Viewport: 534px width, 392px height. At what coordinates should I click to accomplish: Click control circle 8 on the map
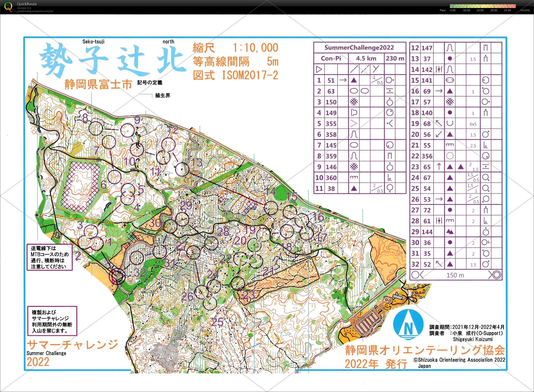(96, 128)
